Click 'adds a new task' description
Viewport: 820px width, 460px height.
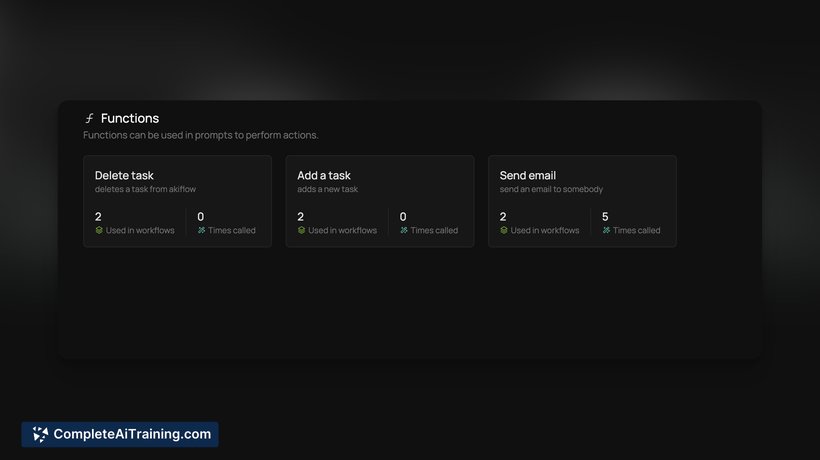tap(327, 189)
